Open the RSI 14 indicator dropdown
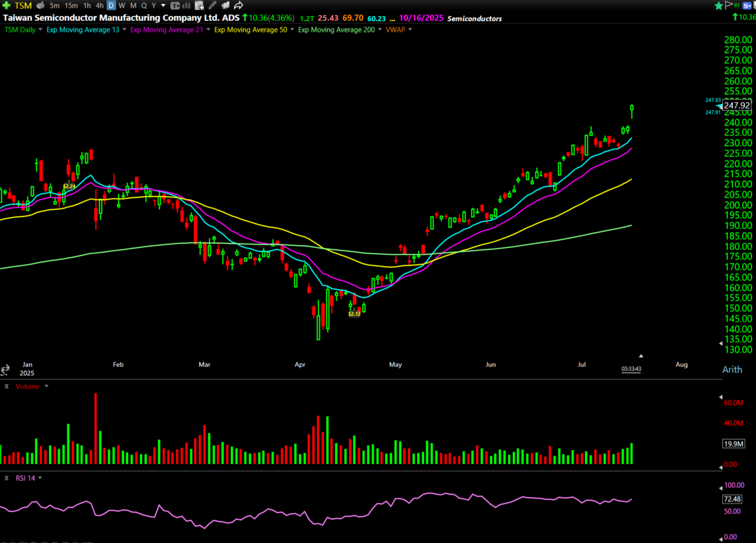This screenshot has width=756, height=543. 40,478
